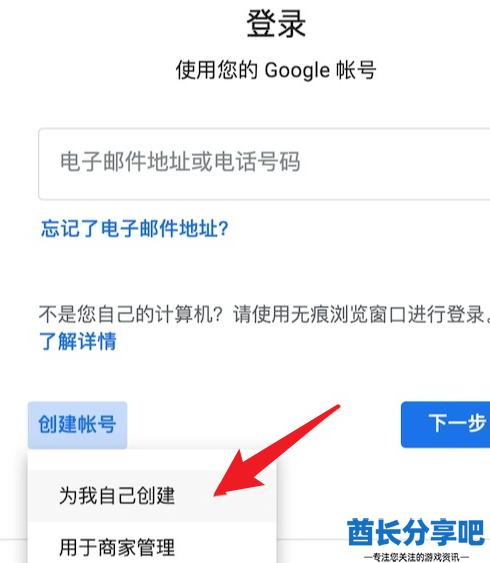The height and width of the screenshot is (563, 490).
Task: Click the 使用您的 Google 帐号 subtitle
Action: pos(276,70)
